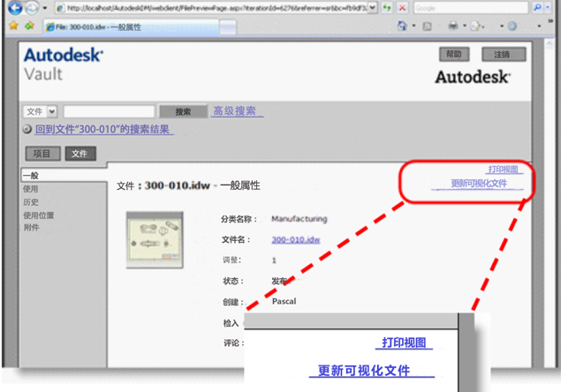Open the 300-010.idw file name link
The height and width of the screenshot is (392, 561).
[x=296, y=239]
